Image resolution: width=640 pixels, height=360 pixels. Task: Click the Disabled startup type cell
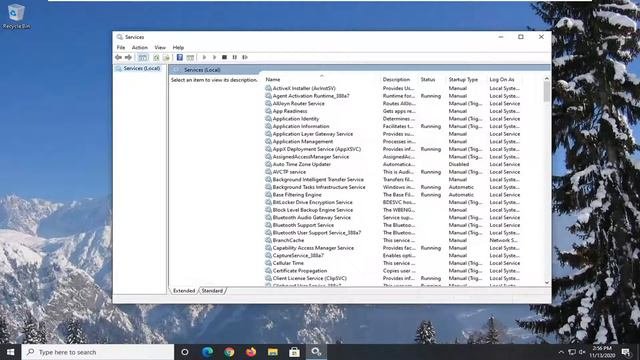point(459,164)
